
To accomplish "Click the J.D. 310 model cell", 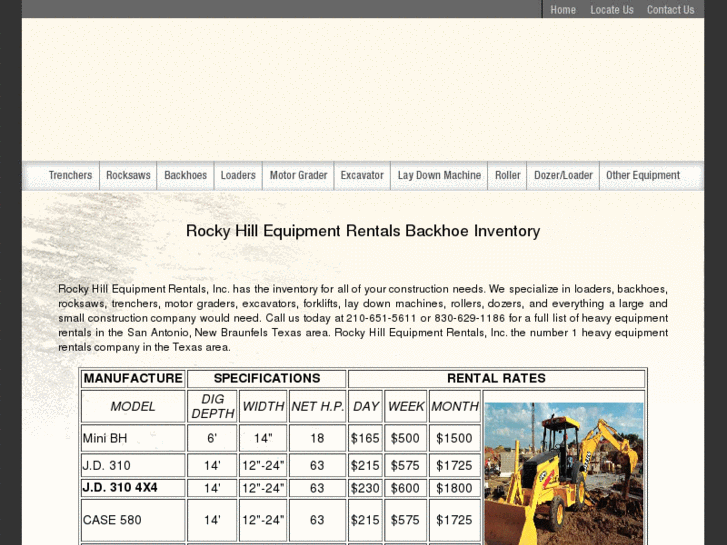I will (133, 465).
